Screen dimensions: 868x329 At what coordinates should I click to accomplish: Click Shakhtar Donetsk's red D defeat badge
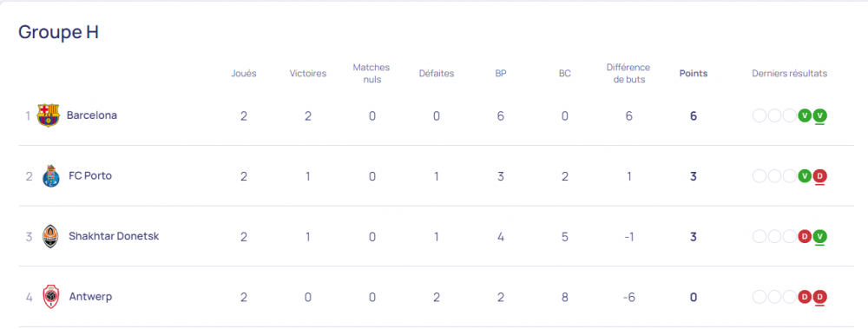coord(805,236)
